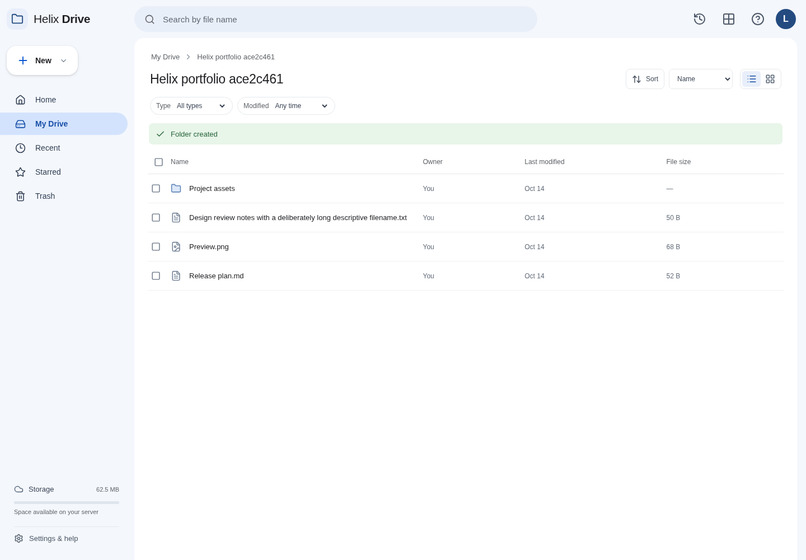
Task: Tick the checkbox for Project assets
Action: (156, 188)
